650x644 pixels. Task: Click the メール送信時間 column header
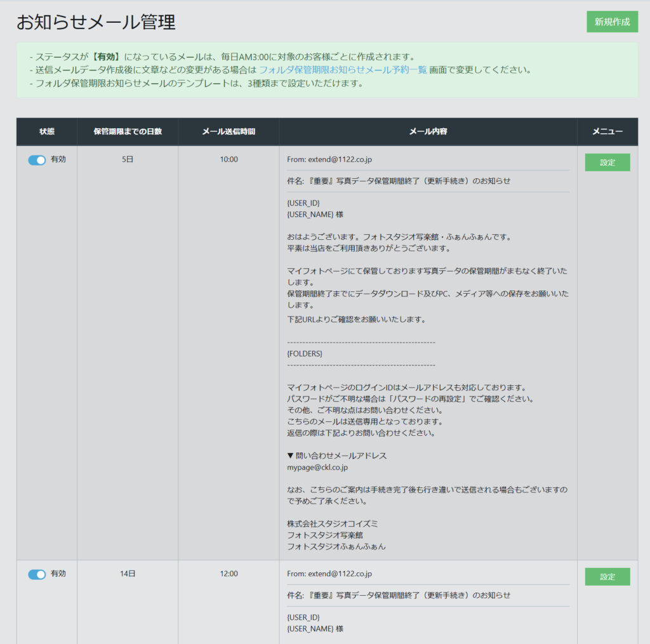pyautogui.click(x=229, y=132)
